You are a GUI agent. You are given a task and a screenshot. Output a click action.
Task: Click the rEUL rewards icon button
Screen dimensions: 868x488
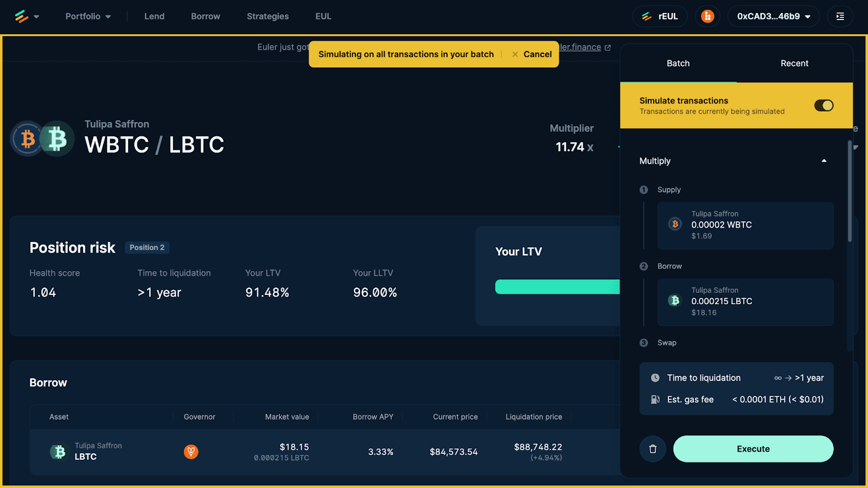660,16
